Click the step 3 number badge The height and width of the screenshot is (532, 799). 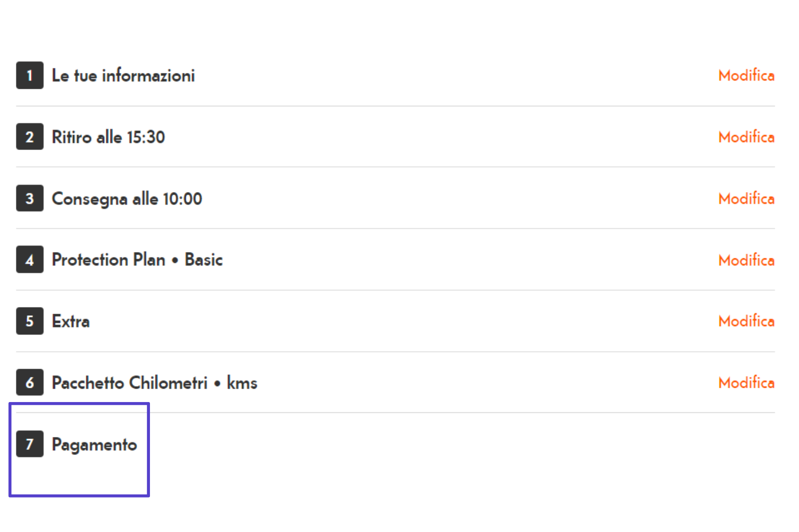coord(30,198)
